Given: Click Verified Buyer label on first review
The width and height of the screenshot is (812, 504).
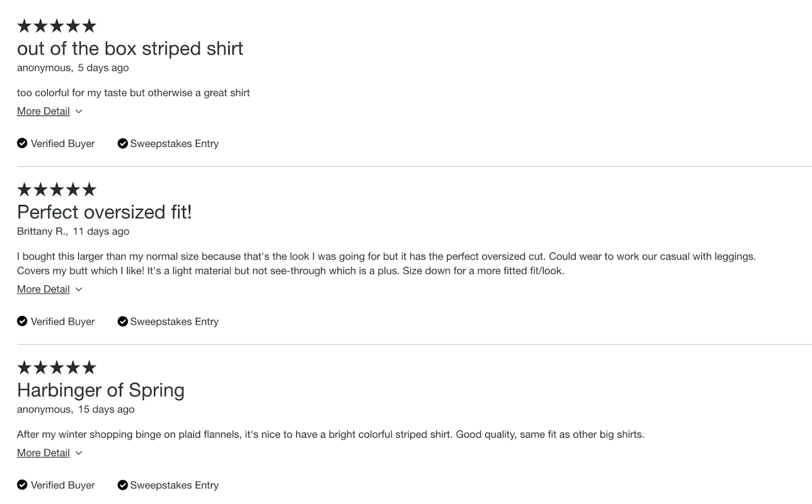Looking at the screenshot, I should 62,143.
